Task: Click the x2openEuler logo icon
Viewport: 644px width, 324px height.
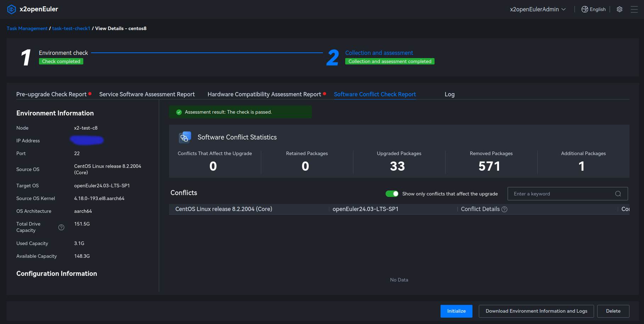Action: [11, 9]
